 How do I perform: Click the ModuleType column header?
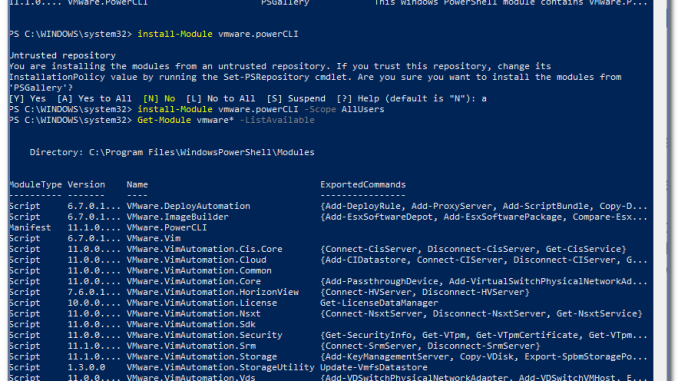35,185
